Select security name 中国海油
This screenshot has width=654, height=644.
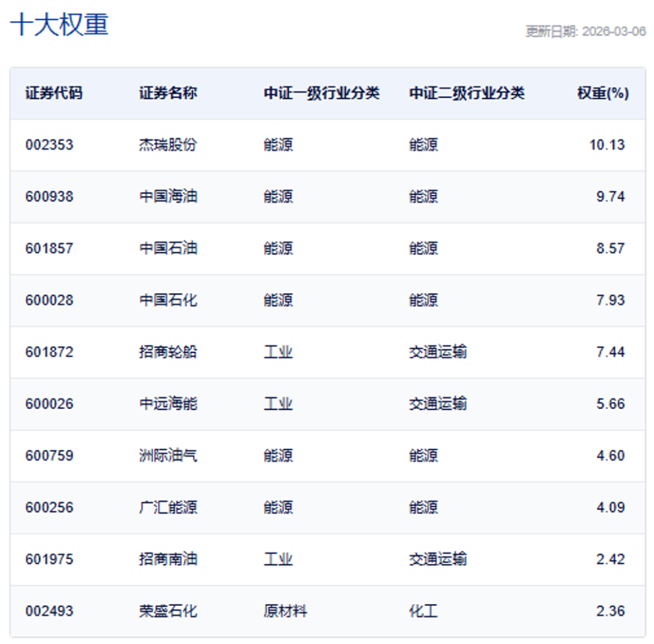168,196
